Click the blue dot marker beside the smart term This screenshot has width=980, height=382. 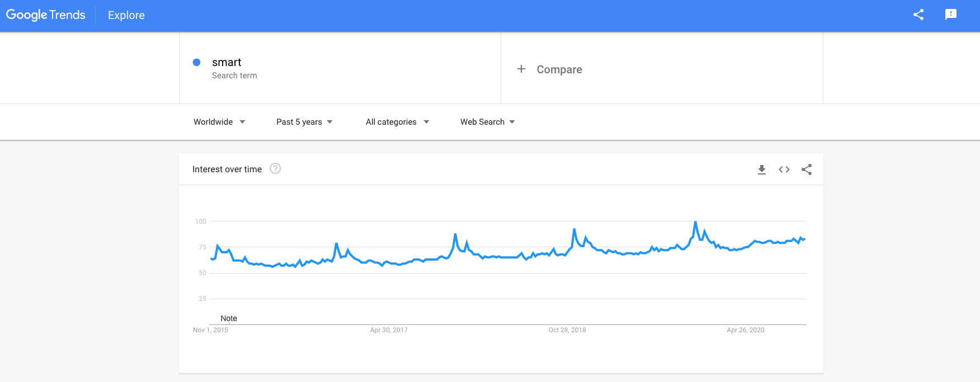click(196, 62)
